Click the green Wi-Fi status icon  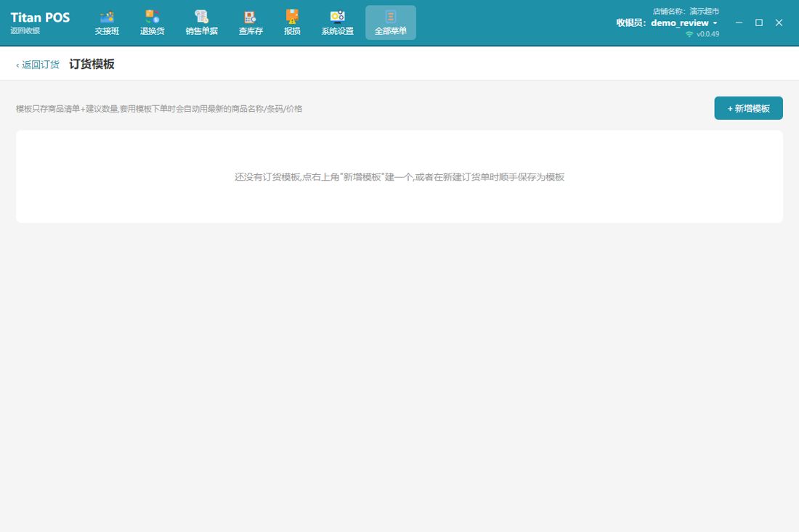coord(689,34)
